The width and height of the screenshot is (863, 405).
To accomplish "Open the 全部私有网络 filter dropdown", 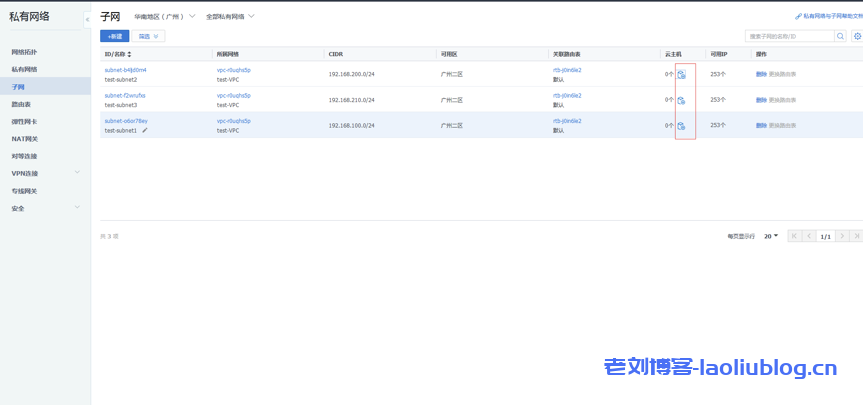I will pos(230,17).
